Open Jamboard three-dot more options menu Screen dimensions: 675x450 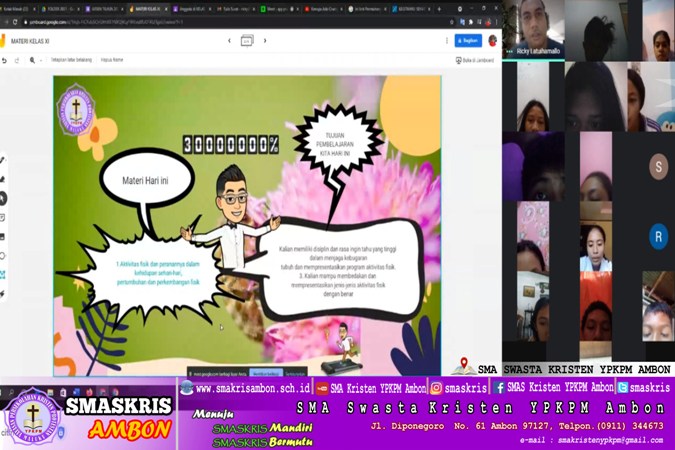[x=446, y=40]
